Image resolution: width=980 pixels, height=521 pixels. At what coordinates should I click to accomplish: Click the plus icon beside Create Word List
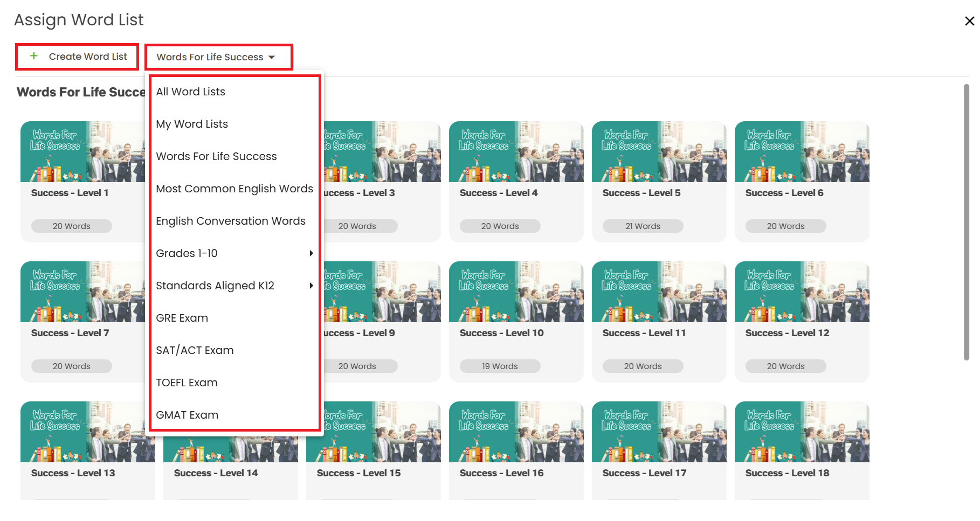[x=34, y=56]
